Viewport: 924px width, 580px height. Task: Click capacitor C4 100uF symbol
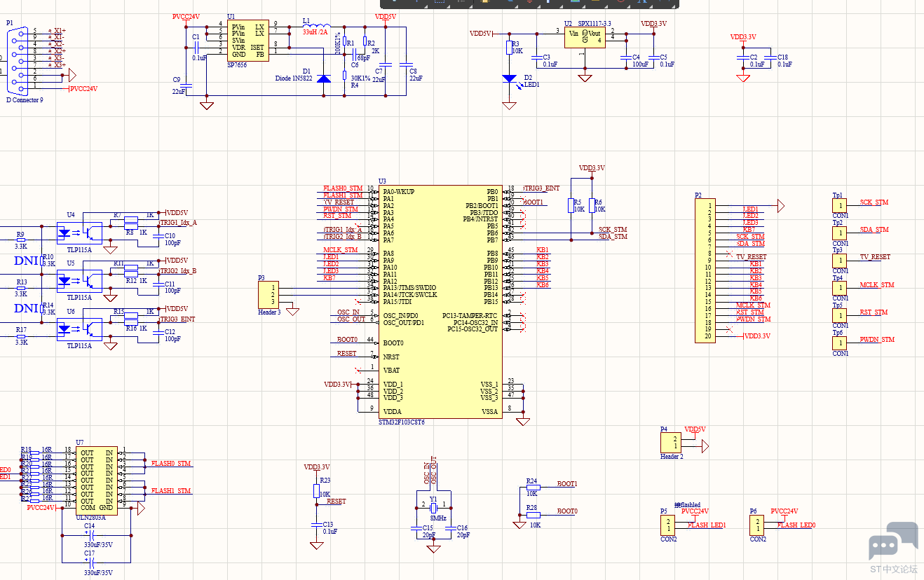tap(627, 57)
